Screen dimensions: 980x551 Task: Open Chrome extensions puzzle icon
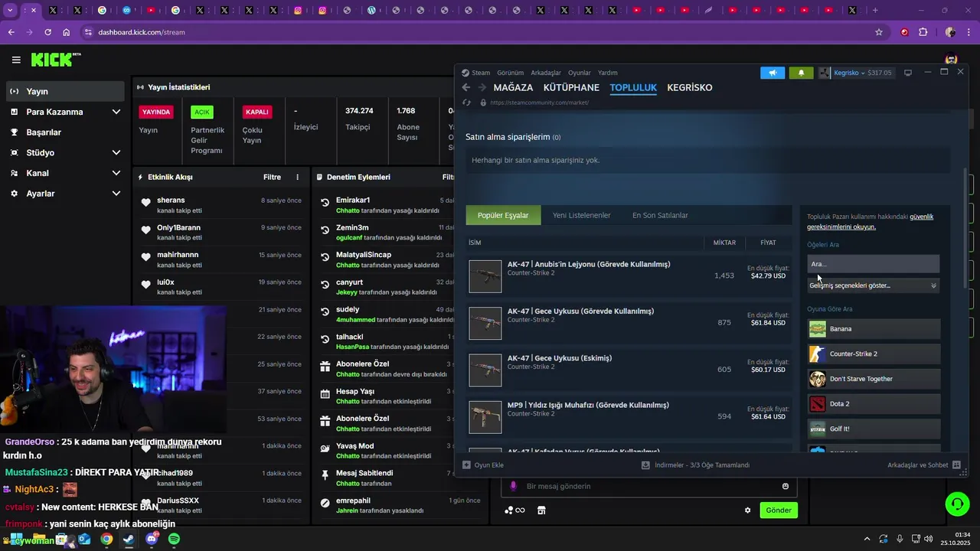pyautogui.click(x=923, y=32)
